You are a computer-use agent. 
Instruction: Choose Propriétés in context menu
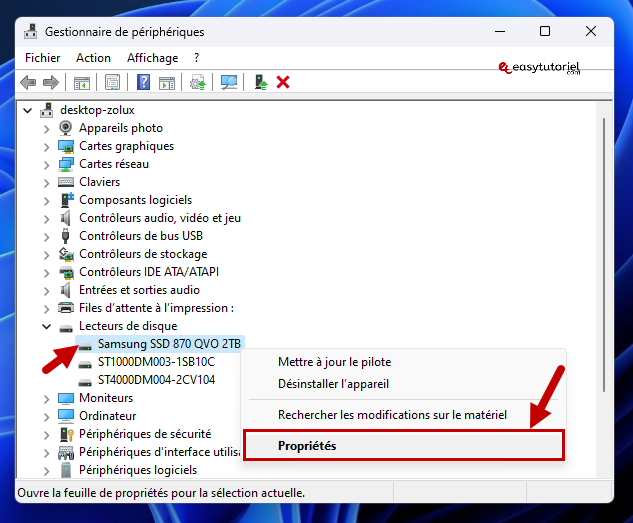click(404, 446)
